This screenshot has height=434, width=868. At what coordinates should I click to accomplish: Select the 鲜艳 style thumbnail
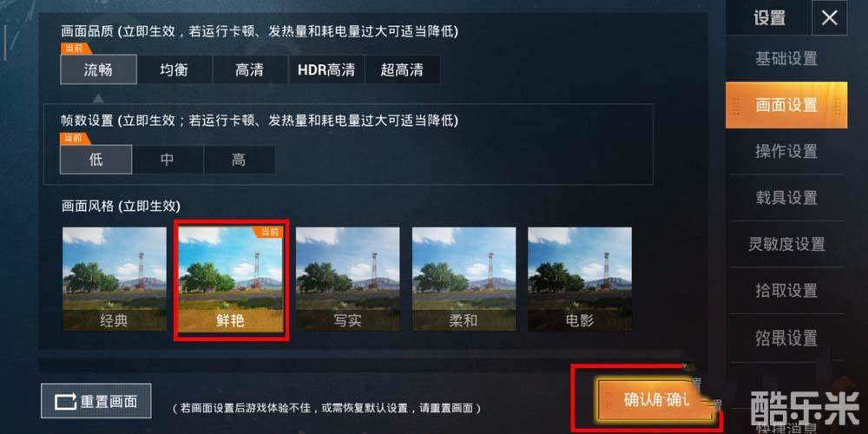pos(231,279)
